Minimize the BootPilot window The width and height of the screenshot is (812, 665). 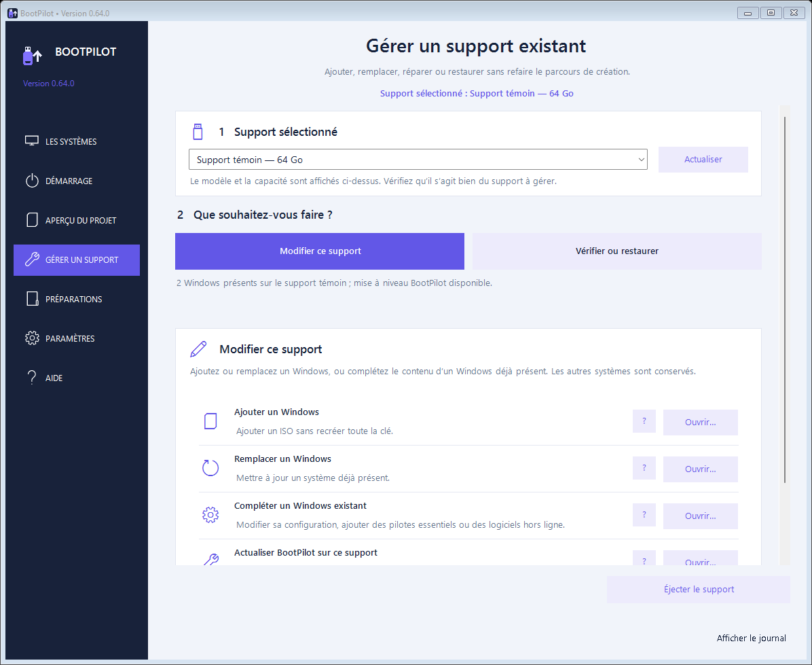click(748, 13)
